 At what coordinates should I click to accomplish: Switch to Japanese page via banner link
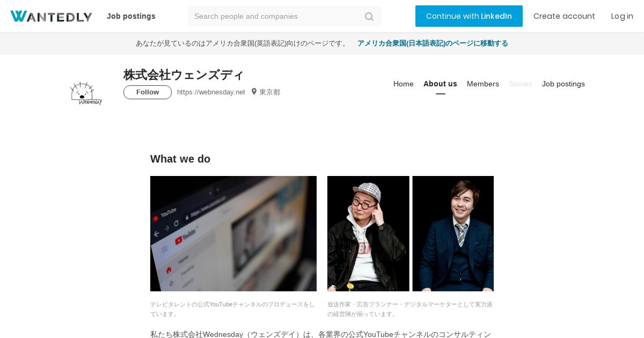pyautogui.click(x=433, y=43)
